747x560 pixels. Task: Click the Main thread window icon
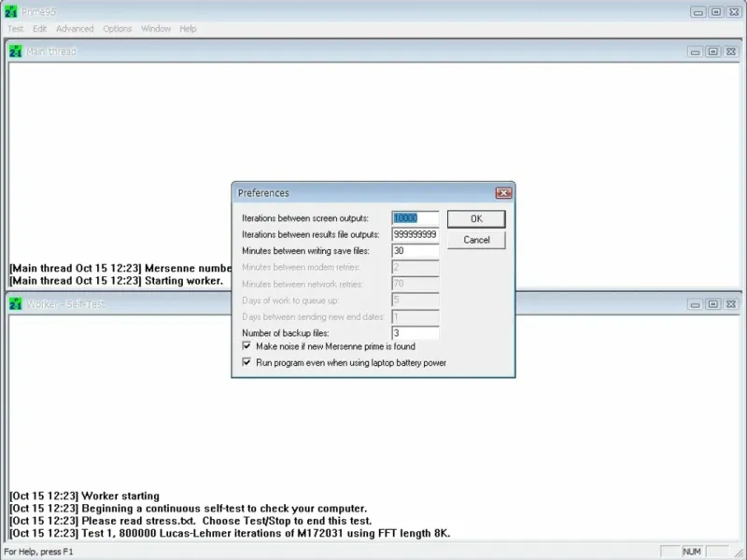[x=15, y=51]
